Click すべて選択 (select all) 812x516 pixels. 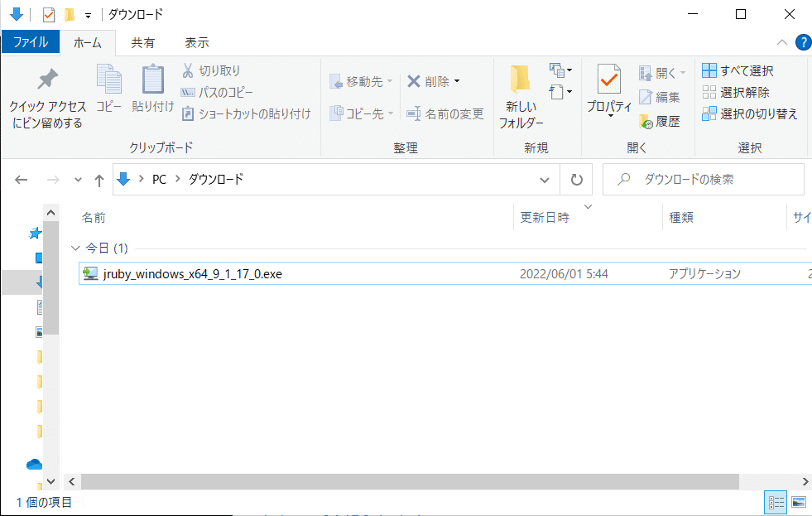tap(738, 70)
